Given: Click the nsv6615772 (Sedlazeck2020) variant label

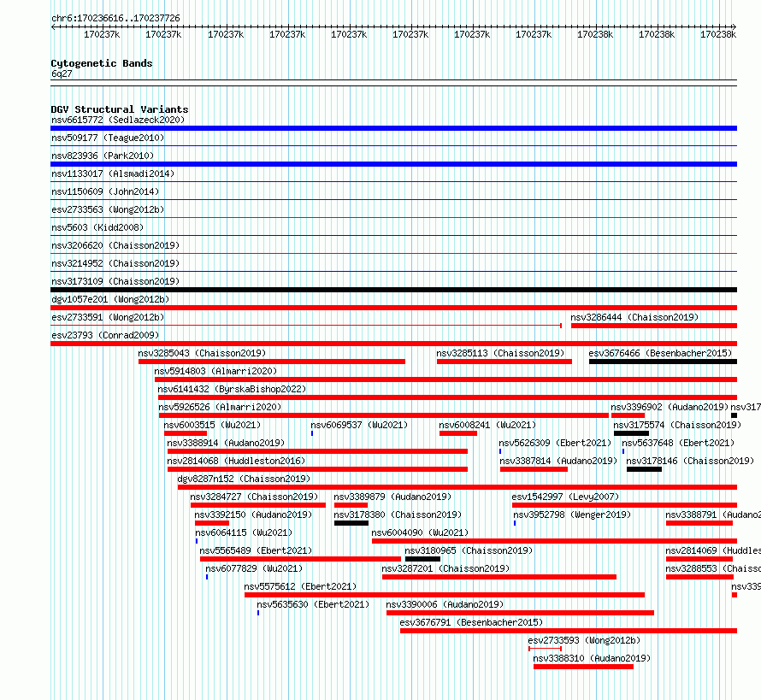Looking at the screenshot, I should point(118,120).
